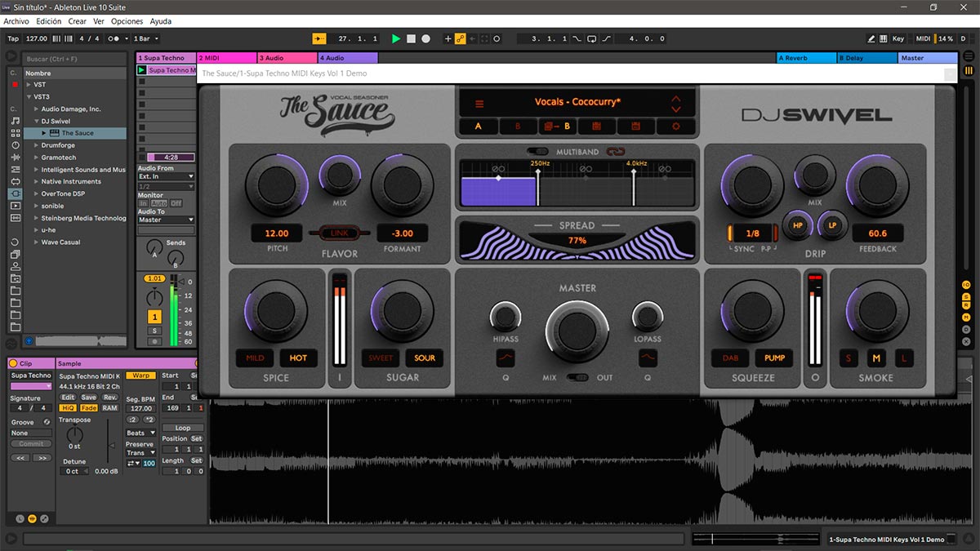Toggle the LINK button between Pitch and Formant
Screen dimensions: 980x551
[x=339, y=233]
